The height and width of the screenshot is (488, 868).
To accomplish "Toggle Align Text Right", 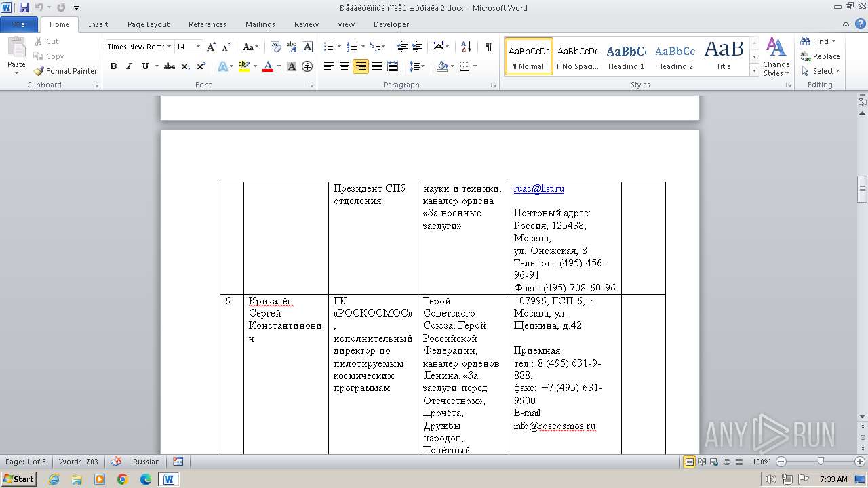I will click(361, 66).
